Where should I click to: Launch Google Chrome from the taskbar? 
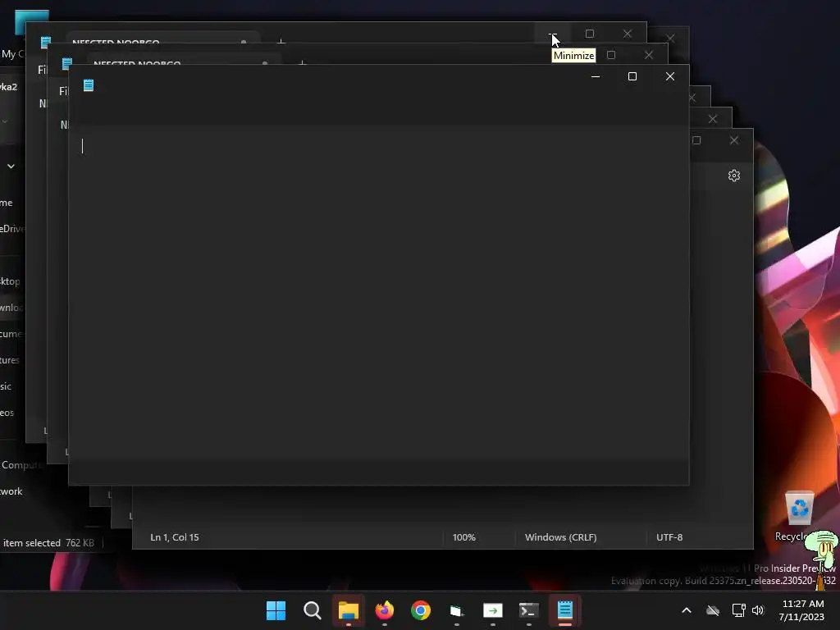point(421,610)
